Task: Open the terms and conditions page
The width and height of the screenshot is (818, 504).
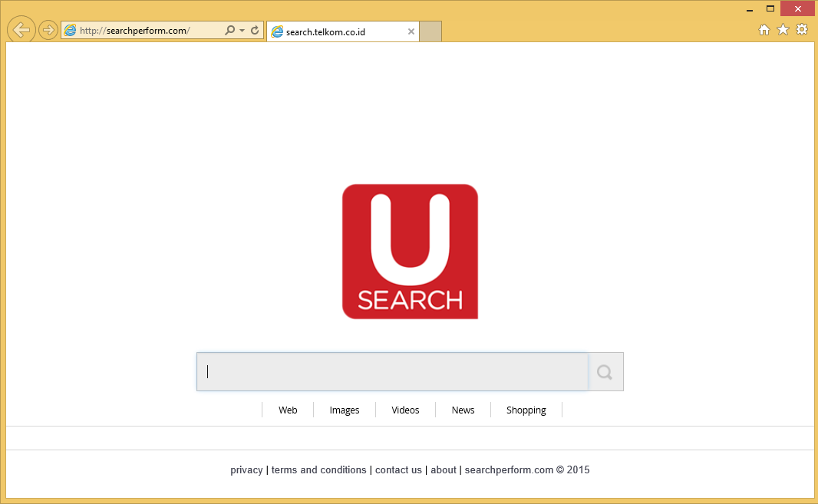Action: [x=318, y=469]
